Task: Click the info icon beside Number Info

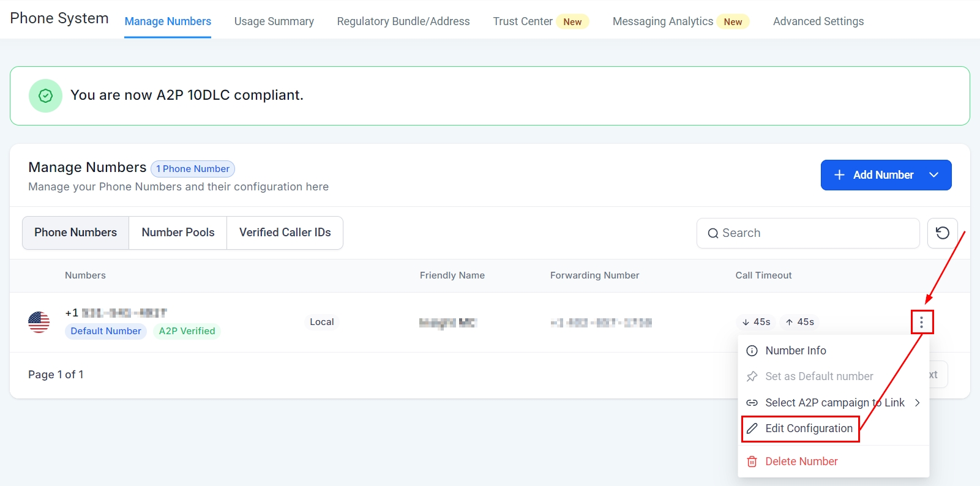Action: pos(752,351)
